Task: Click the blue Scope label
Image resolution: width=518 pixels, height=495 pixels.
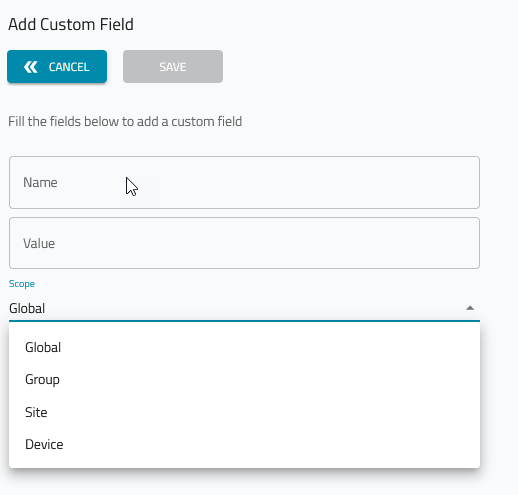Action: pos(22,284)
